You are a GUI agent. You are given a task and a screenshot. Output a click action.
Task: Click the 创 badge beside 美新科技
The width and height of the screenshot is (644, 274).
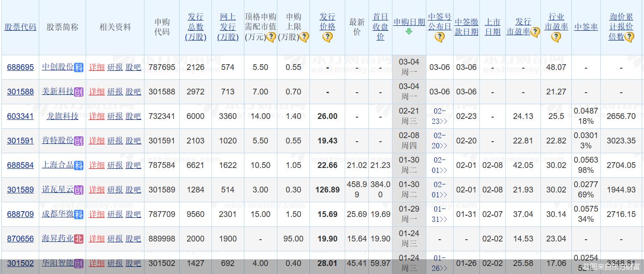pyautogui.click(x=78, y=92)
